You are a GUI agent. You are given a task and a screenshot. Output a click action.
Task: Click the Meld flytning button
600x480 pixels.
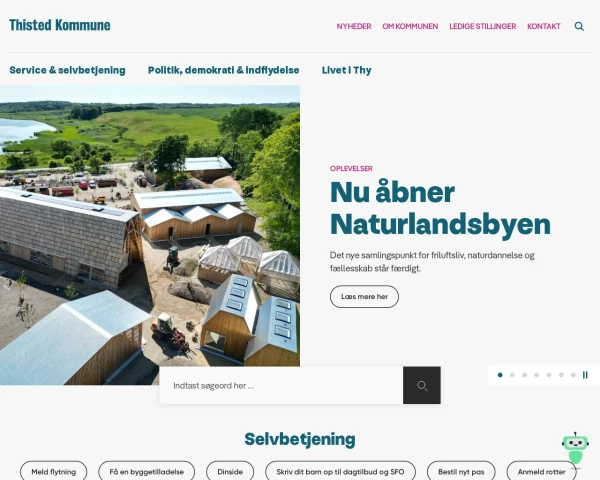[x=54, y=472]
